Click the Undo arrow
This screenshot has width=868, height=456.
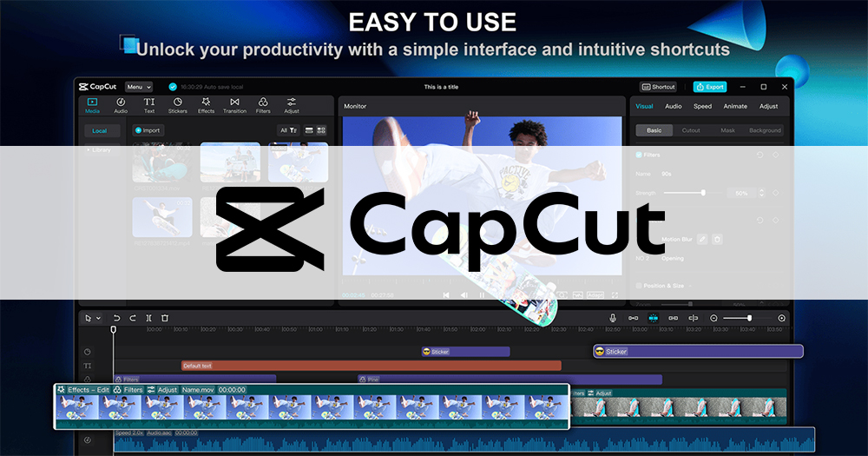pyautogui.click(x=117, y=318)
